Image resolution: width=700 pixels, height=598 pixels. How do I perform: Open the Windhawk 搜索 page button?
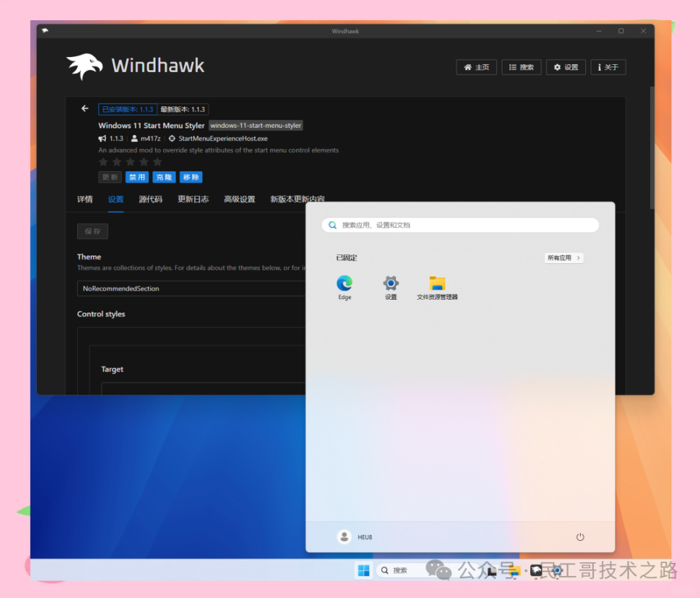point(521,67)
